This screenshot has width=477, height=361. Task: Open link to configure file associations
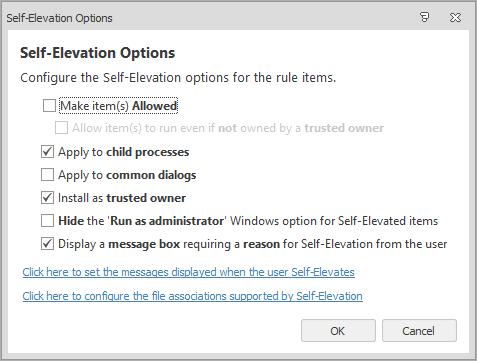pos(193,296)
